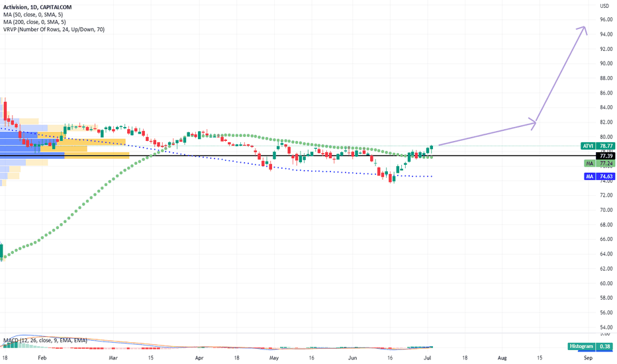The width and height of the screenshot is (617, 364).
Task: Click the 54.00 price axis value
Action: click(x=606, y=328)
